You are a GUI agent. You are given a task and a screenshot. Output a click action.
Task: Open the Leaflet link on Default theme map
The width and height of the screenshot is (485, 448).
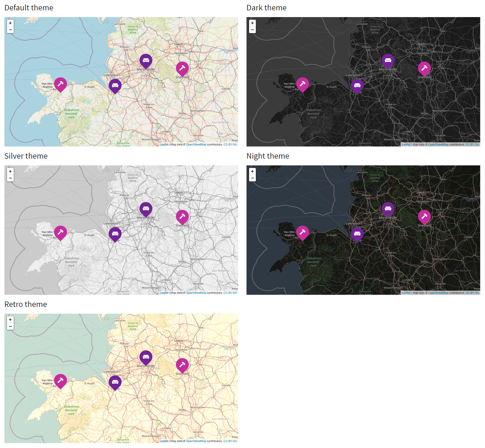click(164, 144)
